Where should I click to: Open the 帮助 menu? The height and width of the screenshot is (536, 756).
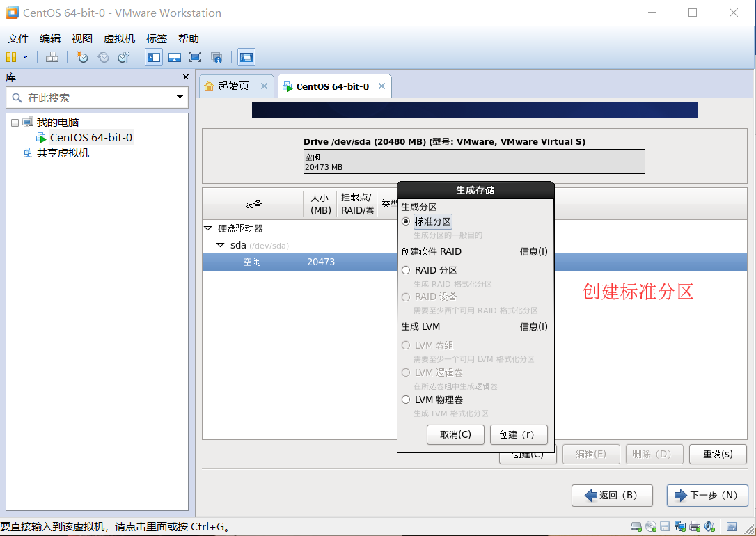click(x=188, y=38)
